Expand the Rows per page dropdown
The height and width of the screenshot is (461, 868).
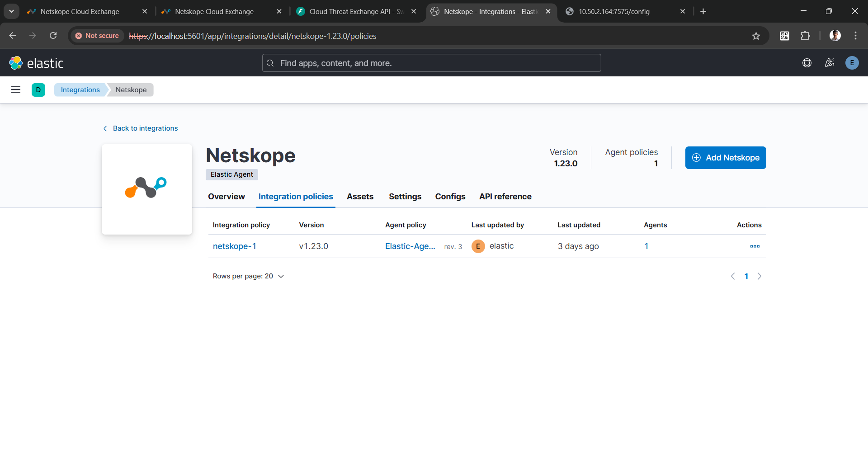point(248,276)
